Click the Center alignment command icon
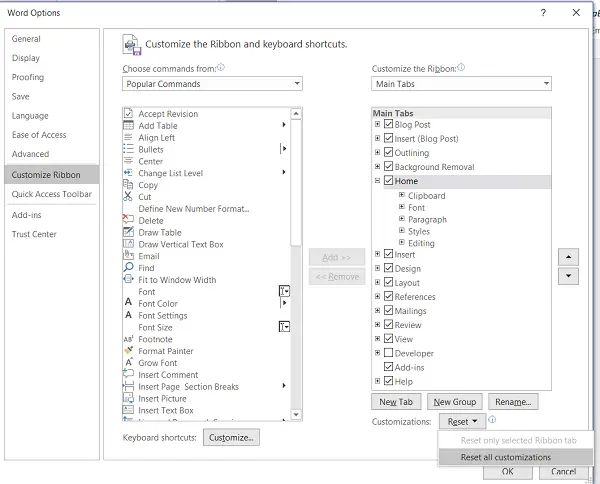This screenshot has width=600, height=484. tap(128, 161)
